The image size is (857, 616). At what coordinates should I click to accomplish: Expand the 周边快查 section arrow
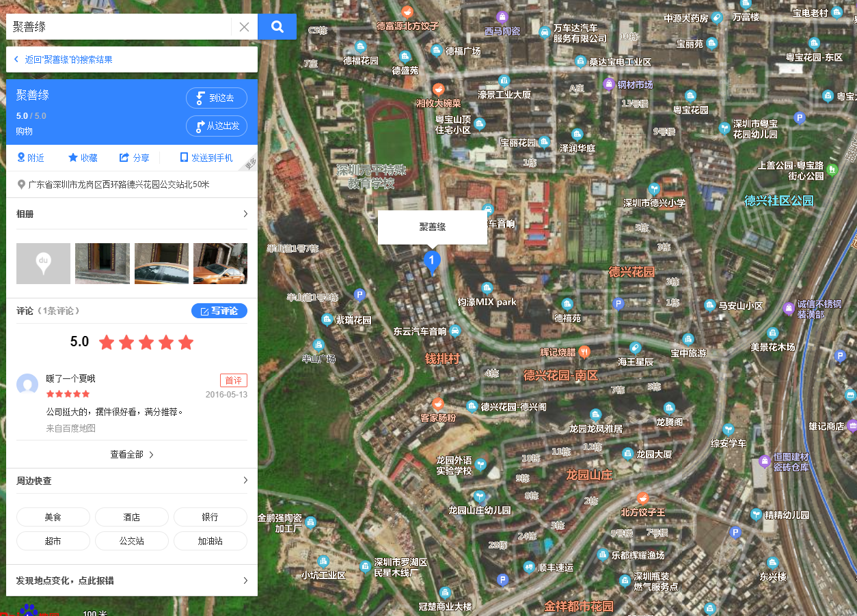[x=245, y=481]
